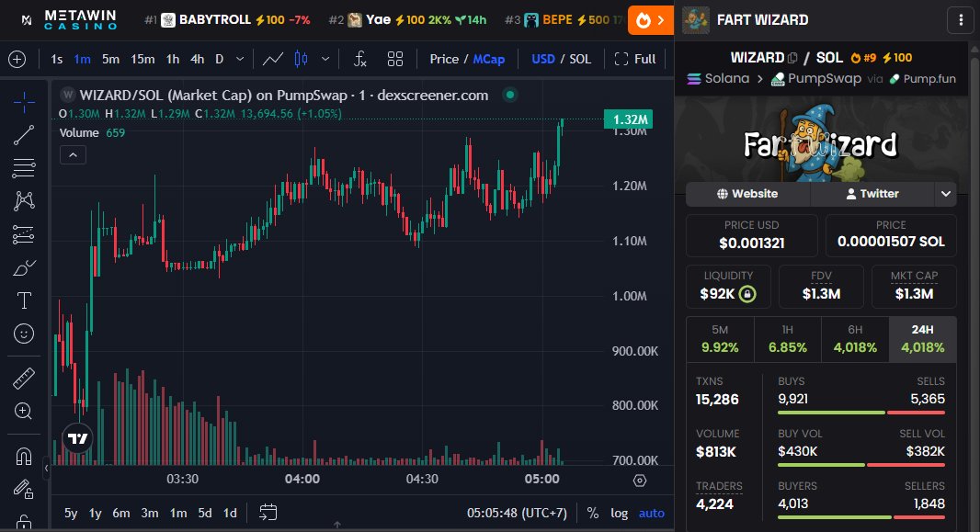Image resolution: width=980 pixels, height=532 pixels.
Task: Set chart range to 3m
Action: (x=149, y=514)
